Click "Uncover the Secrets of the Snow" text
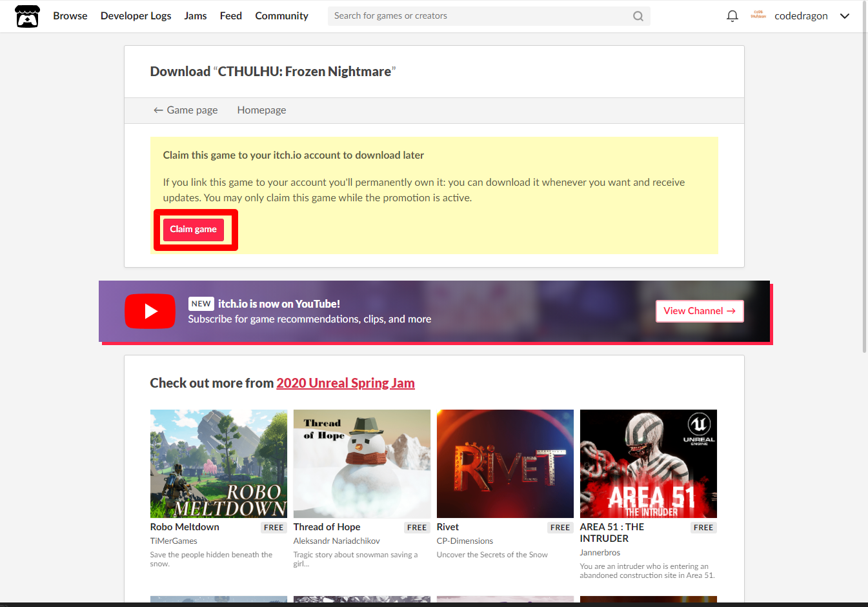Image resolution: width=868 pixels, height=607 pixels. (492, 555)
